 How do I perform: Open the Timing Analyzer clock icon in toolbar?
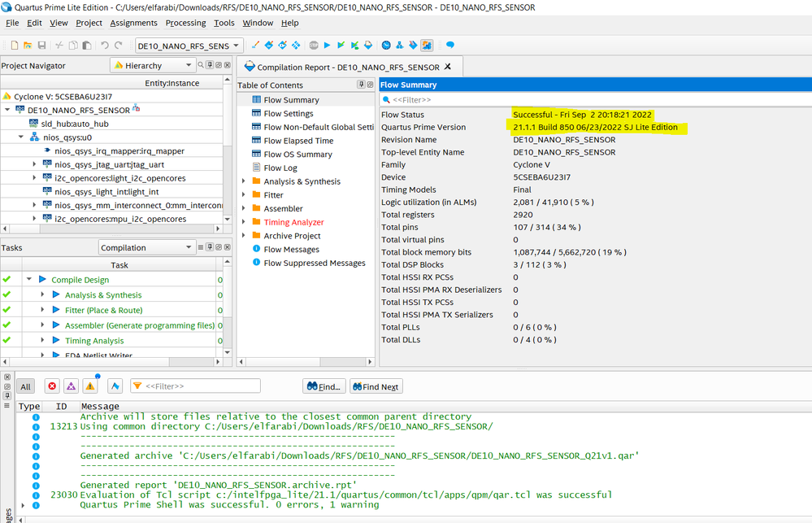click(386, 46)
